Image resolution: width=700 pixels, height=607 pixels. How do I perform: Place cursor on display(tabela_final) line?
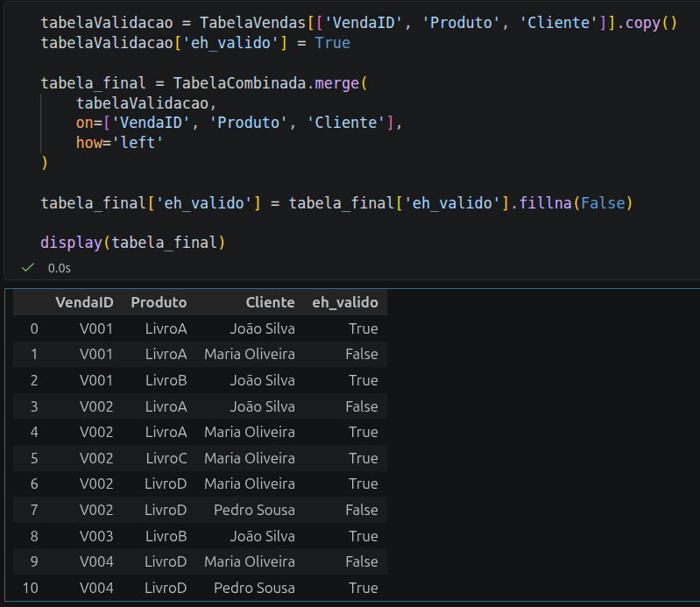(x=132, y=243)
